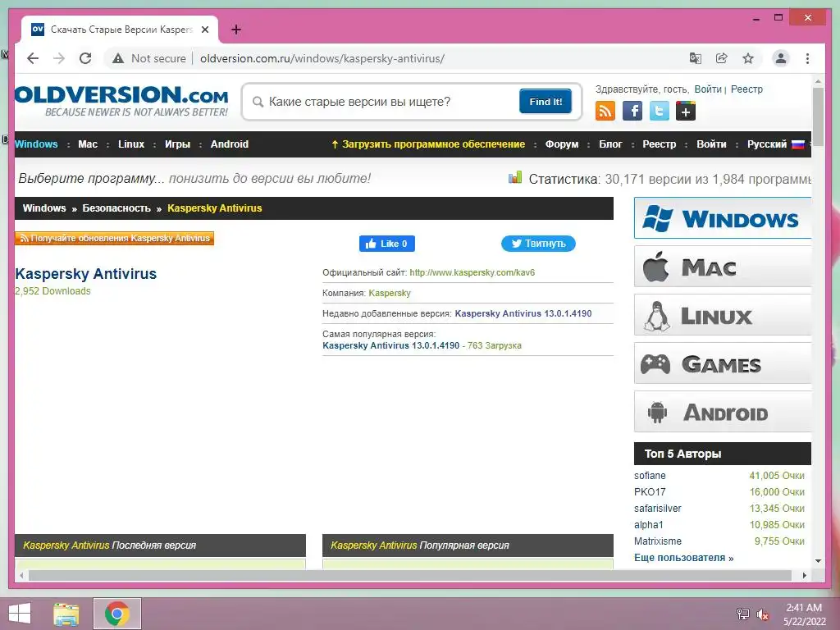Viewport: 840px width, 630px height.
Task: Click Windows in the breadcrumb
Action: 44,208
